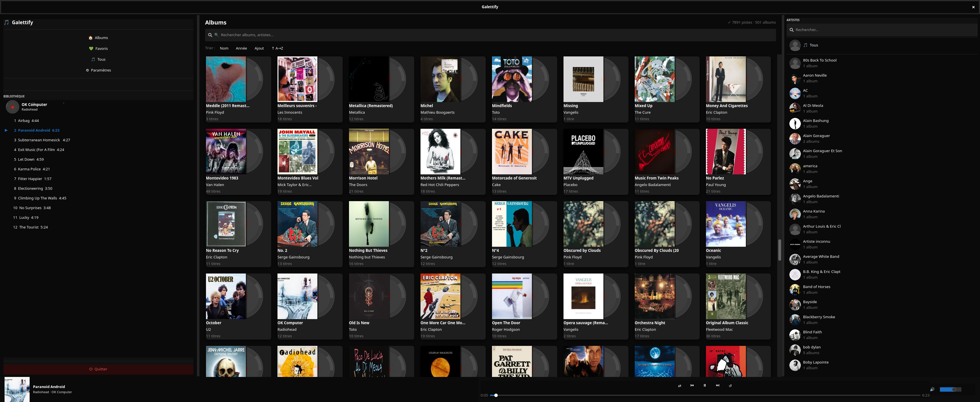
Task: Open the October album by U2
Action: pos(238,306)
